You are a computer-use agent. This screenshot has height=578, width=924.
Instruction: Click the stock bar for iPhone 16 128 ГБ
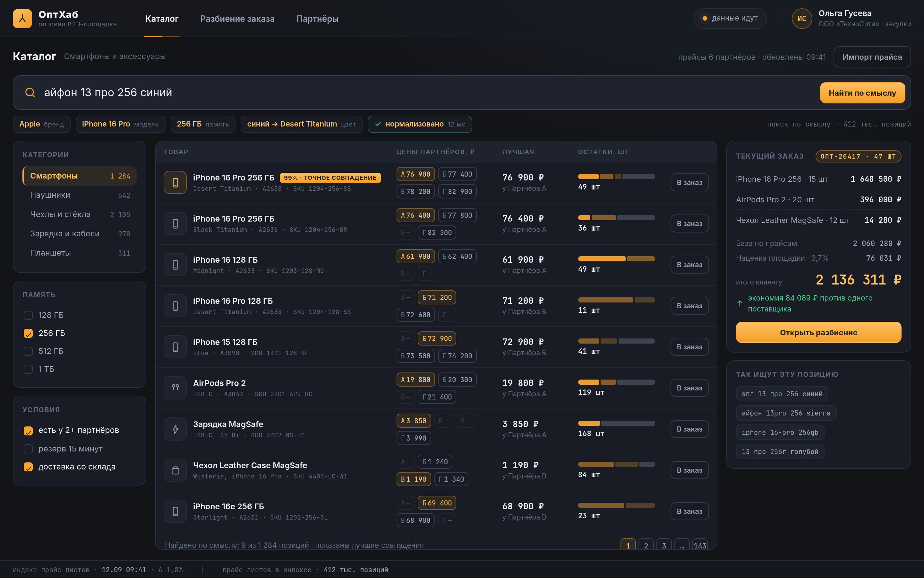pos(616,259)
